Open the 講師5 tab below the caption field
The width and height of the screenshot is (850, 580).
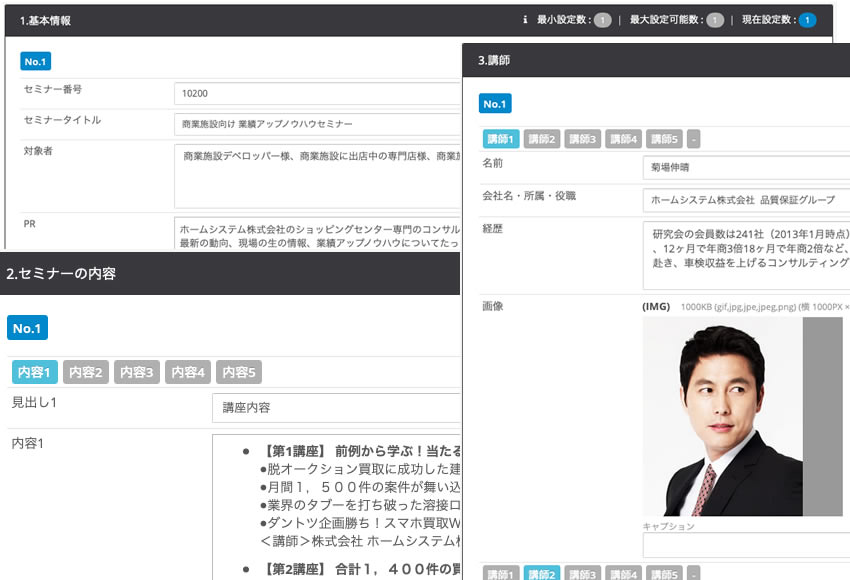pyautogui.click(x=664, y=573)
